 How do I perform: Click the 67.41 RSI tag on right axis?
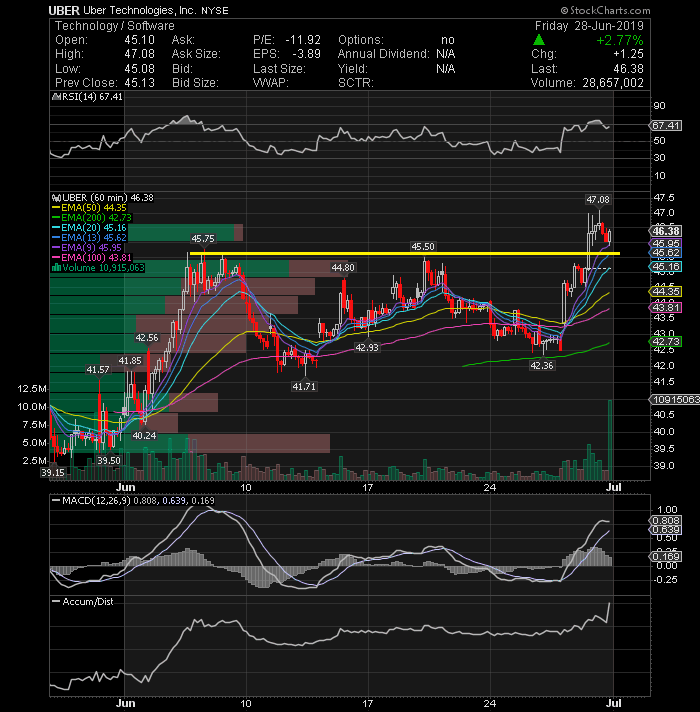(666, 126)
